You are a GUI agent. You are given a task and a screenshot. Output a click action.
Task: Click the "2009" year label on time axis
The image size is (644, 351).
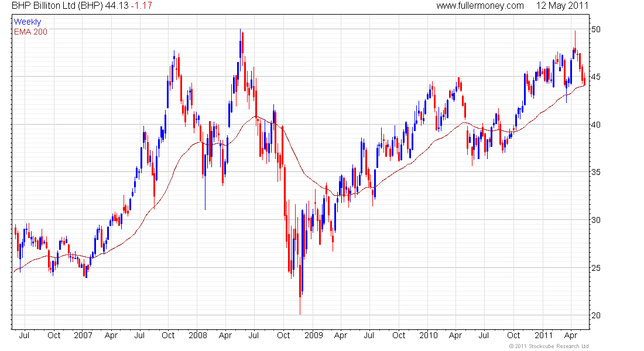[314, 335]
